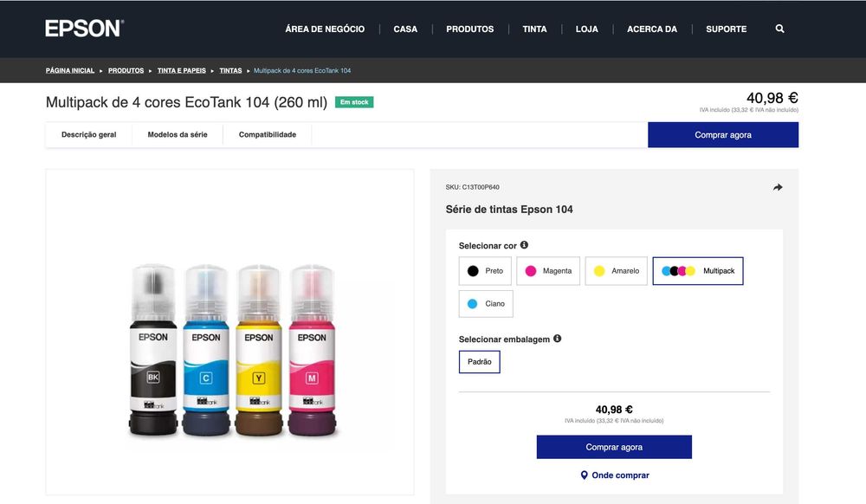Viewport: 866px width, 504px height.
Task: Go to TINTA E PAPEIS breadcrumb
Action: coord(182,71)
